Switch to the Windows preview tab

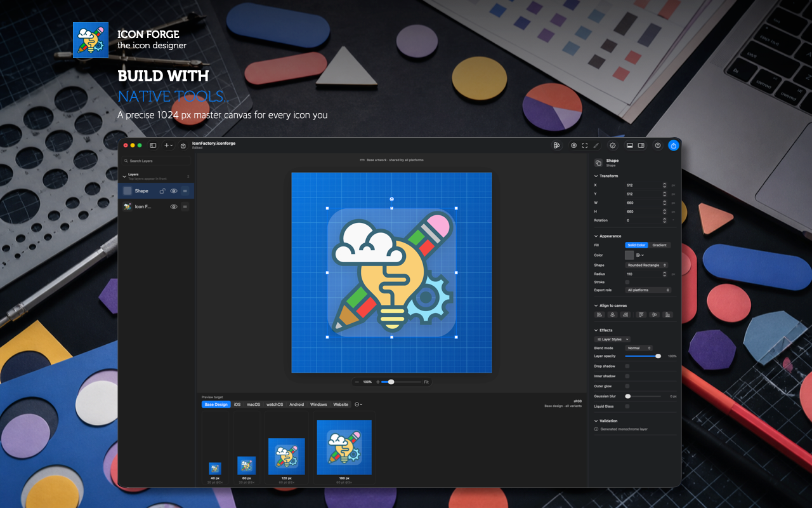coord(318,404)
